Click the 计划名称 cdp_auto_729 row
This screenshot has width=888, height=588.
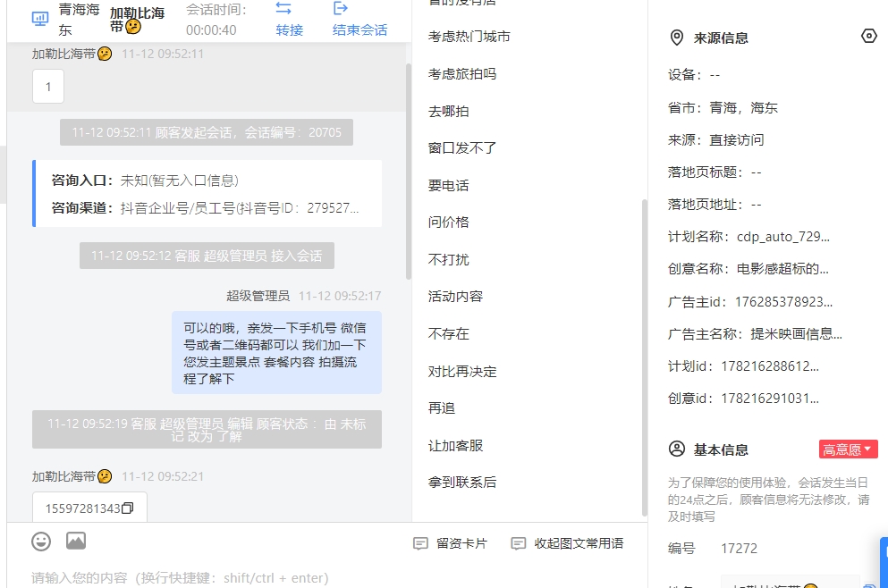click(x=748, y=237)
